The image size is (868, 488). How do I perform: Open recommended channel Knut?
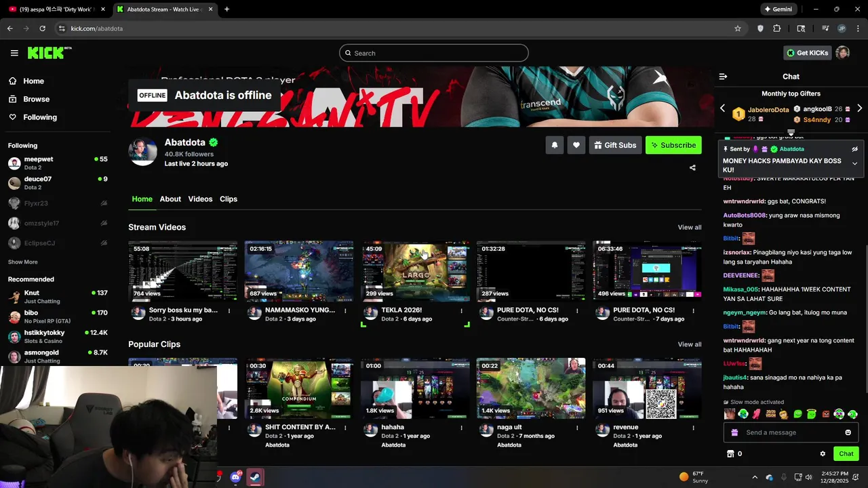coord(58,296)
